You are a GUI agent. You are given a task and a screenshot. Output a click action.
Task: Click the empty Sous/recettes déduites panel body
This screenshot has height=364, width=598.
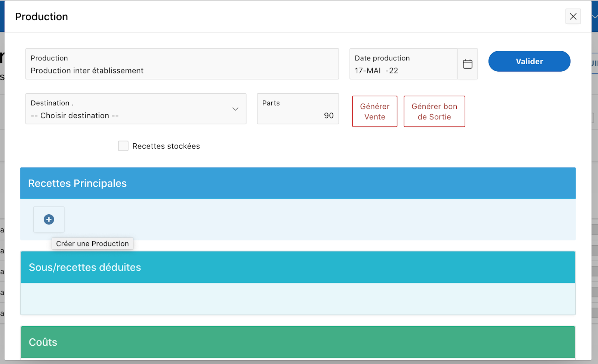click(298, 299)
